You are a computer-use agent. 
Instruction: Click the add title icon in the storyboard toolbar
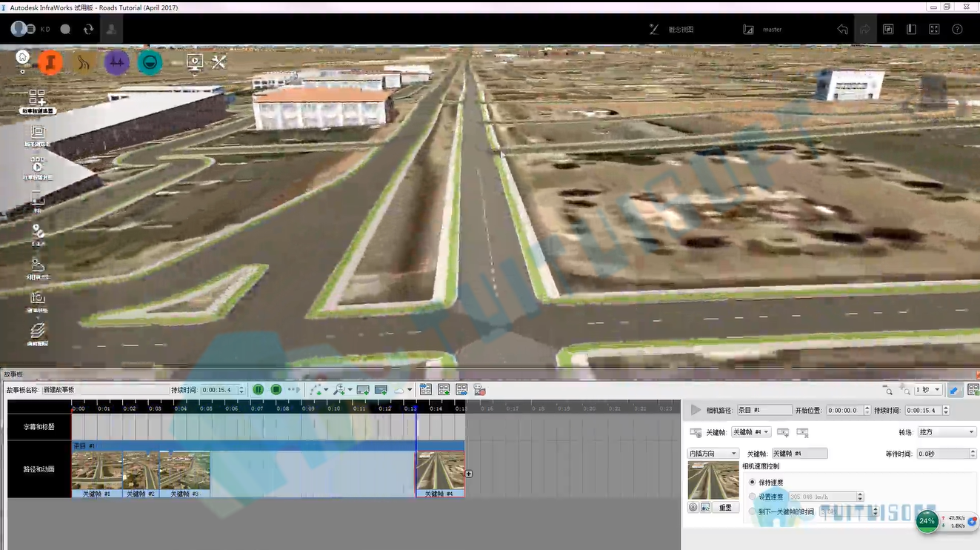point(381,390)
